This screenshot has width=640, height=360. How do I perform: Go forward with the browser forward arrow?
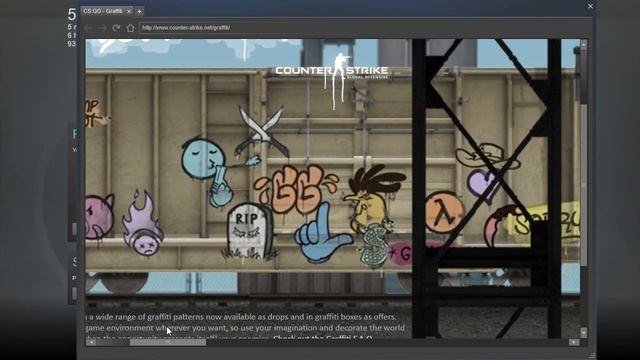102,28
